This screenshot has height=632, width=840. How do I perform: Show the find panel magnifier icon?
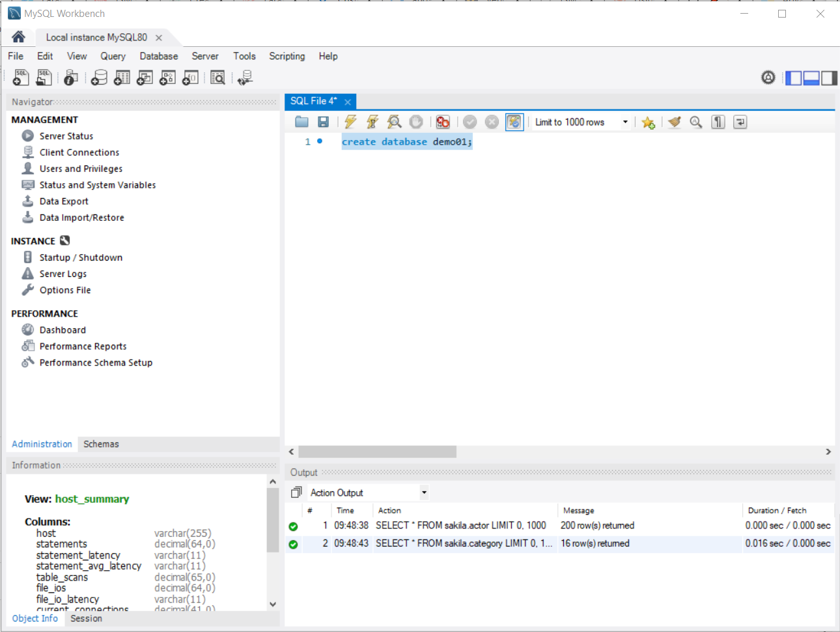(x=696, y=122)
